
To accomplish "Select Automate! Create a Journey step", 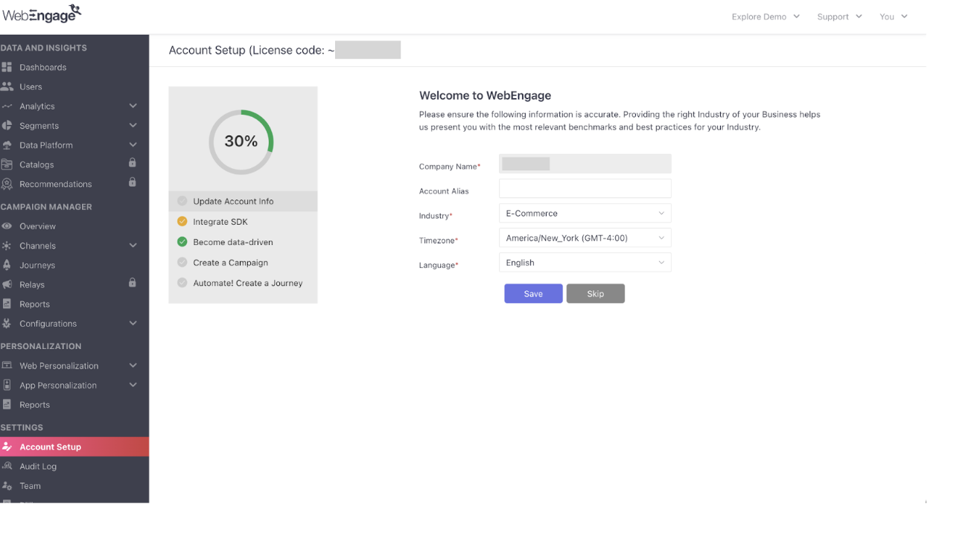I will pos(243,283).
